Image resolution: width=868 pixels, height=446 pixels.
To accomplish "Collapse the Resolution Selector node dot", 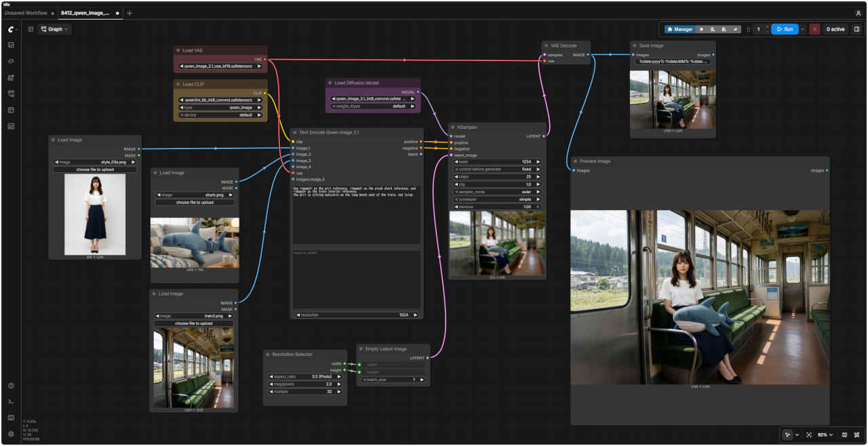I will coord(268,354).
